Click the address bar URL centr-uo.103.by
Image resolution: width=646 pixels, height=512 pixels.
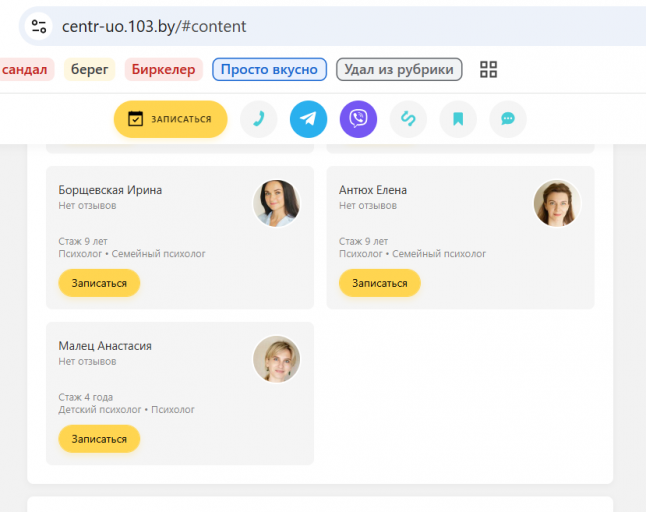[x=154, y=26]
